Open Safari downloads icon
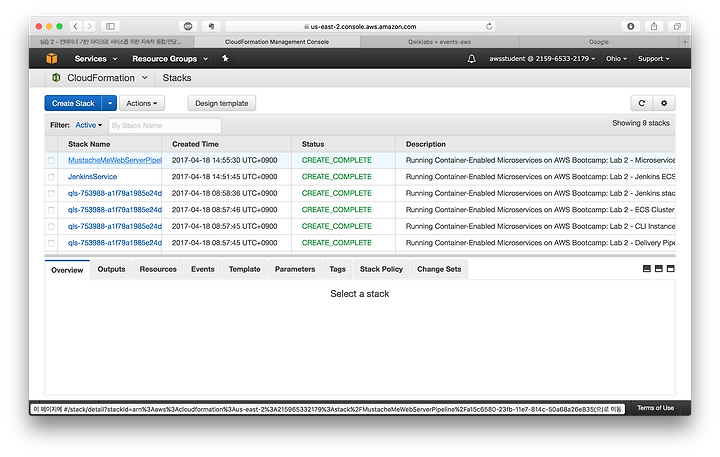Screen dimensions: 720x457 click(x=630, y=26)
